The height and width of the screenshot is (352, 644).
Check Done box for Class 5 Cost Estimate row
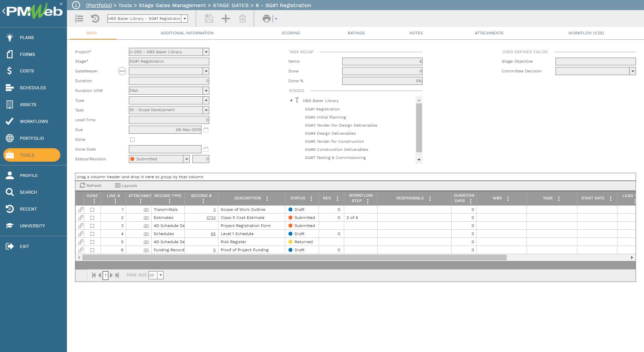pyautogui.click(x=92, y=218)
